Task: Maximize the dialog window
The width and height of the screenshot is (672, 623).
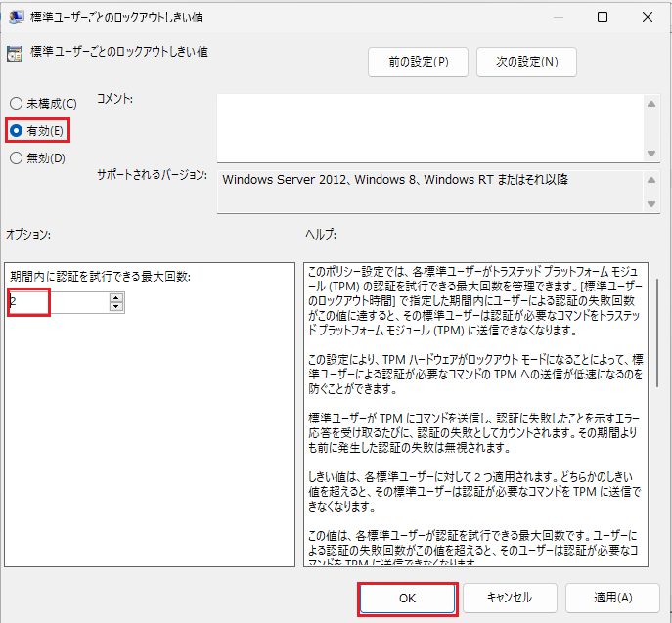Action: point(603,17)
